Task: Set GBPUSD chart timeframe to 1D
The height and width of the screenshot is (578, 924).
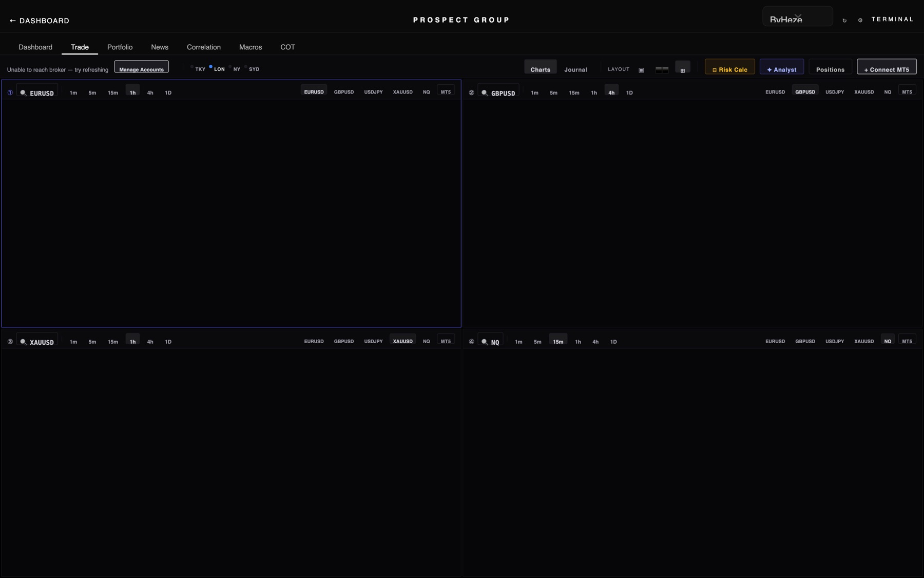Action: tap(629, 92)
